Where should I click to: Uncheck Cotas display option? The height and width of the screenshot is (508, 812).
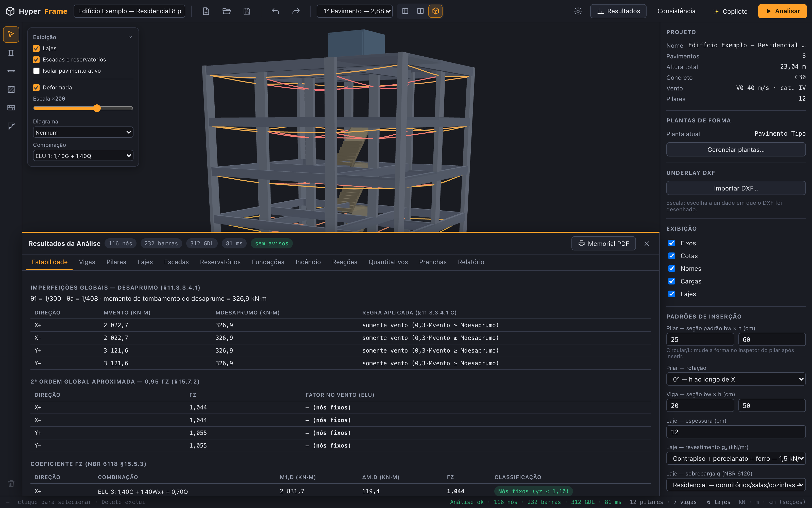[672, 256]
